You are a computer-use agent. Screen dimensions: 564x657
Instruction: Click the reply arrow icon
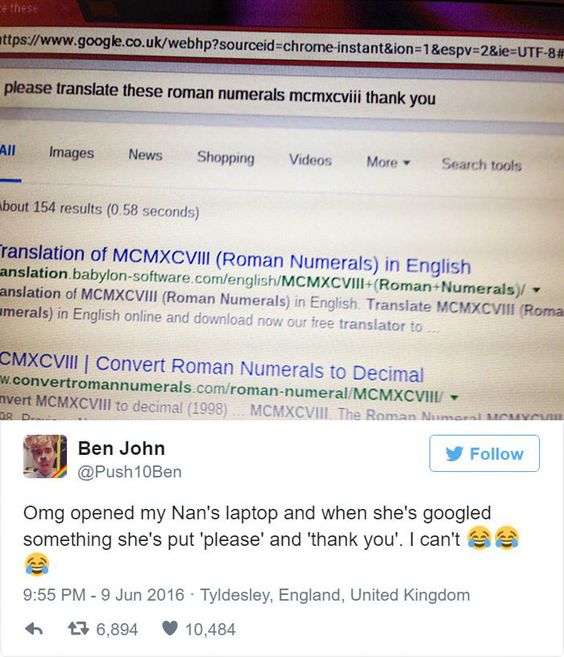coord(34,629)
